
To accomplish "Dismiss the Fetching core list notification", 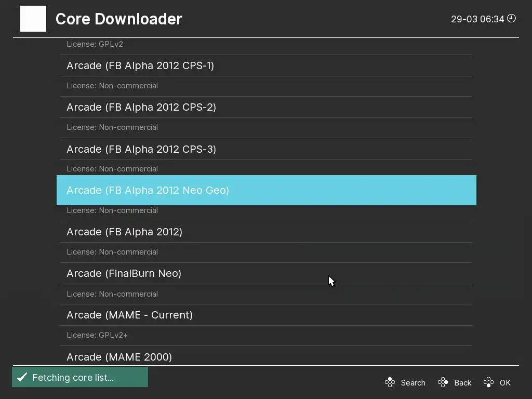I will (x=80, y=377).
